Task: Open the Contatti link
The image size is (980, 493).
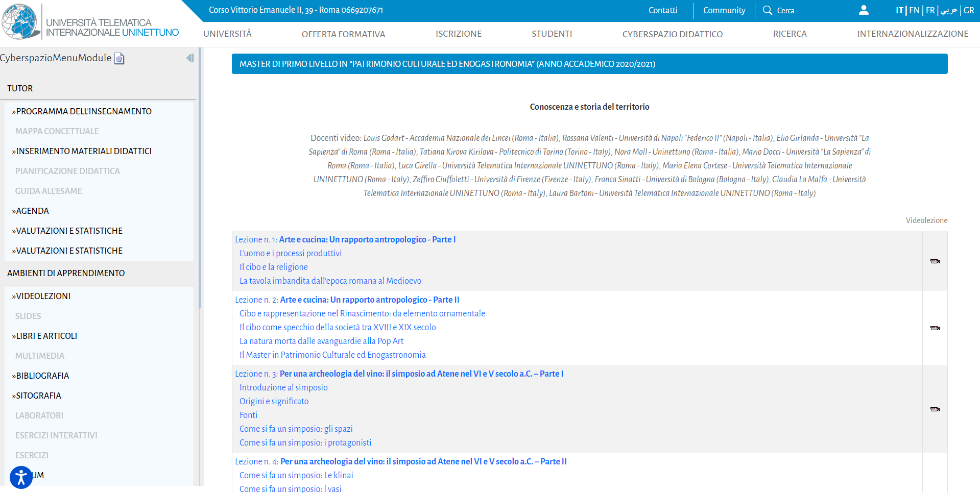Action: [x=662, y=10]
